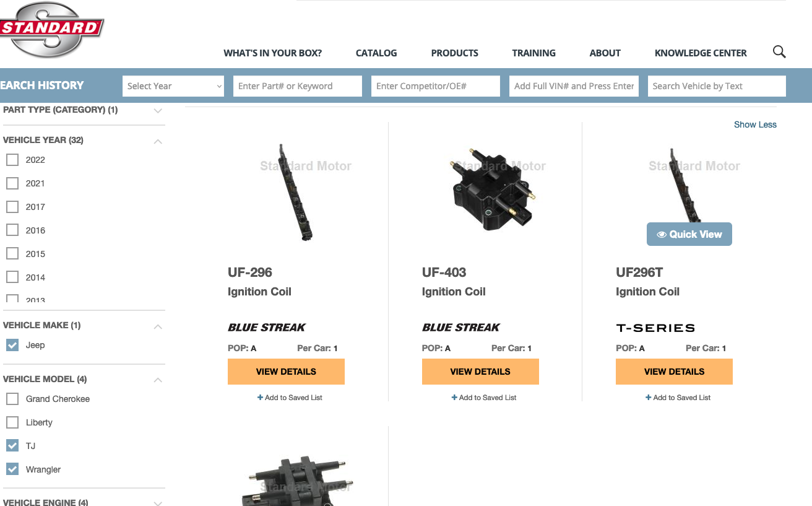Open the Knowledge Center menu item

point(701,53)
